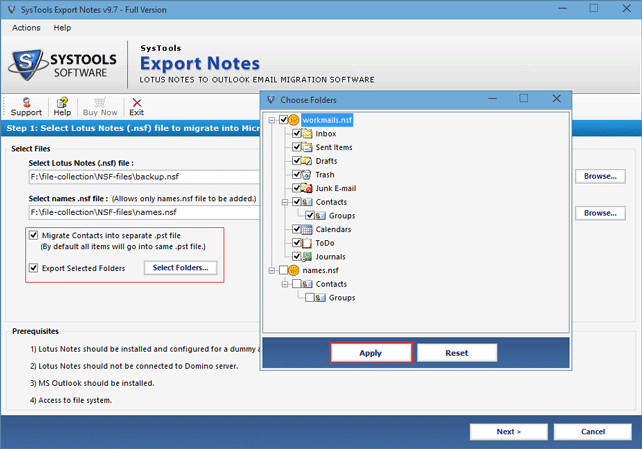
Task: Click the Cancel button
Action: tap(592, 432)
